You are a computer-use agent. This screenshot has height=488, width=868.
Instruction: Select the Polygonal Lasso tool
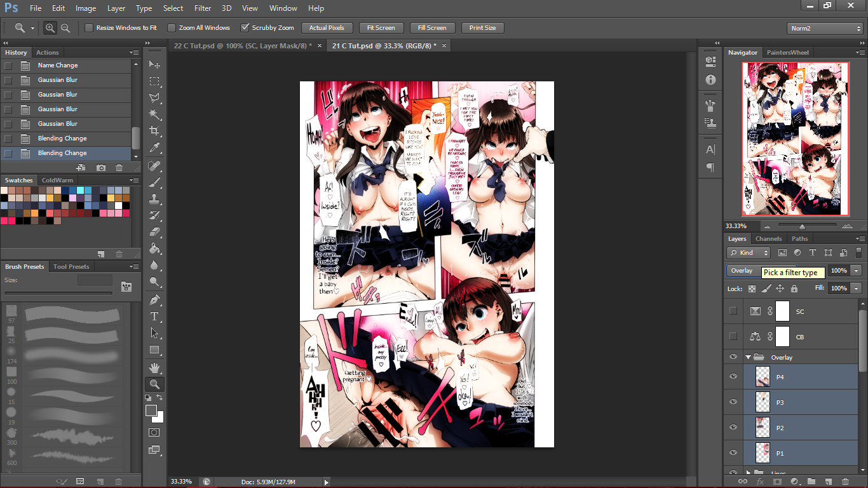(154, 98)
